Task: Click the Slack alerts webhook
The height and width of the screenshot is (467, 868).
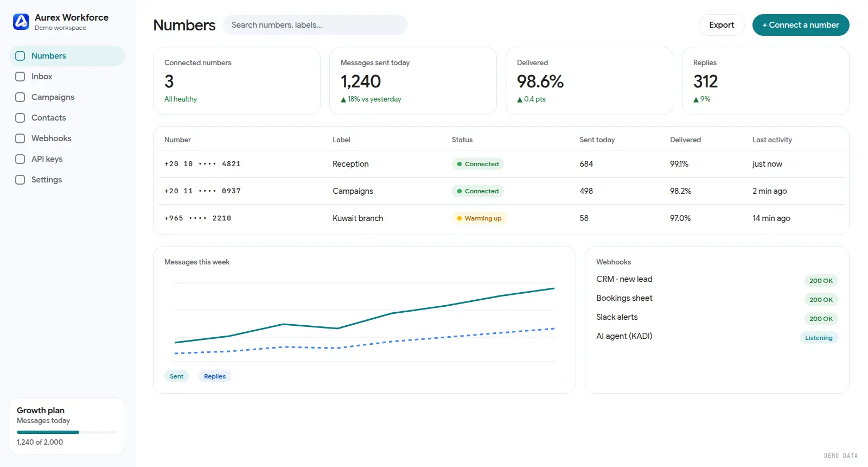Action: coord(617,317)
